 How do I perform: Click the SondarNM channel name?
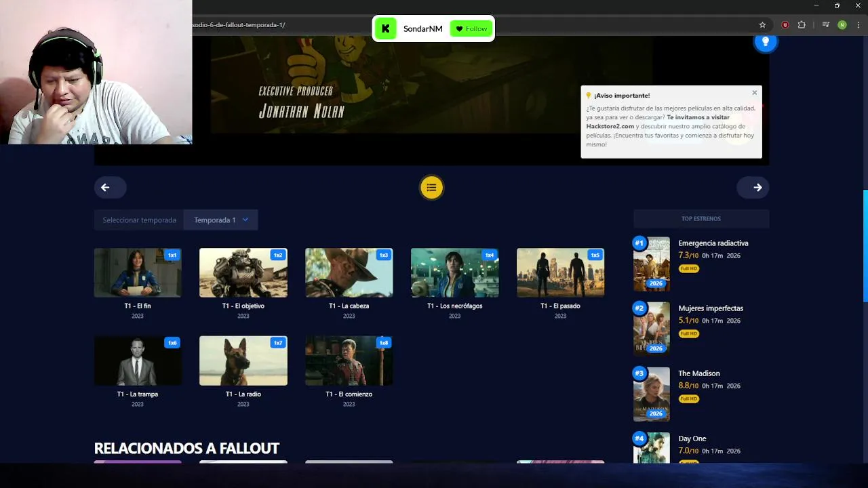tap(422, 28)
